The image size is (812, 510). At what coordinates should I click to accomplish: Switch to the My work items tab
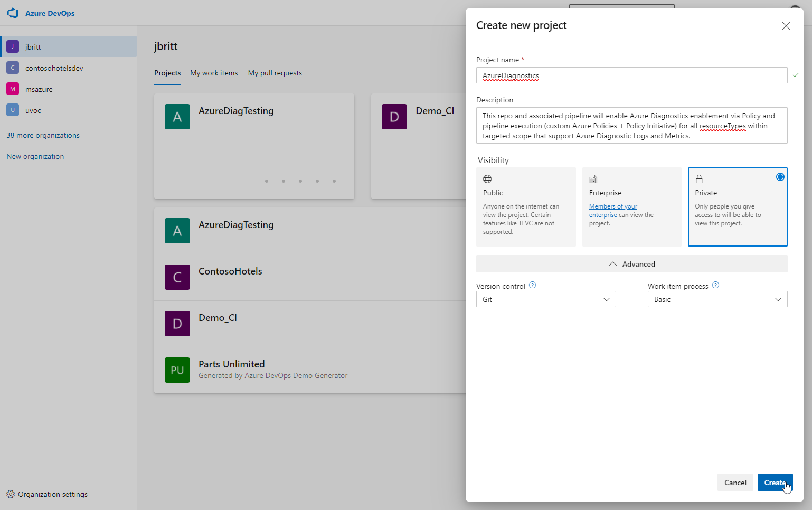(214, 73)
